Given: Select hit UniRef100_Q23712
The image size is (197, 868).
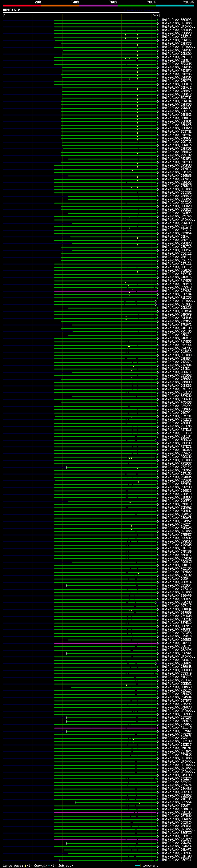Looking at the screenshot, I should [x=177, y=37].
